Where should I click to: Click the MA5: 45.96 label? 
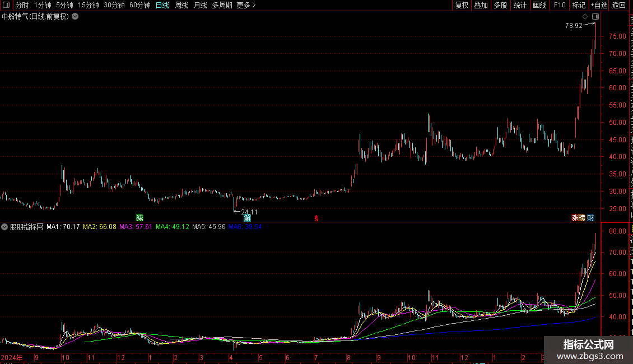click(209, 227)
